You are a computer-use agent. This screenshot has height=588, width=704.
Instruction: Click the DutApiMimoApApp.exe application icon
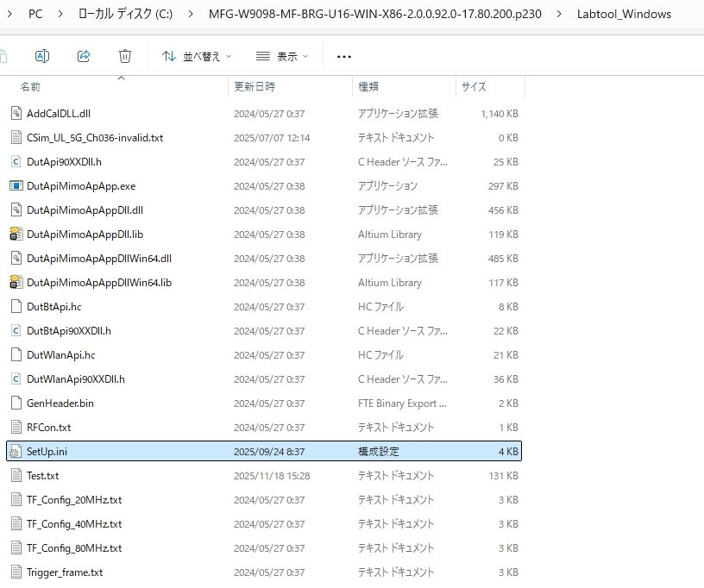point(16,185)
